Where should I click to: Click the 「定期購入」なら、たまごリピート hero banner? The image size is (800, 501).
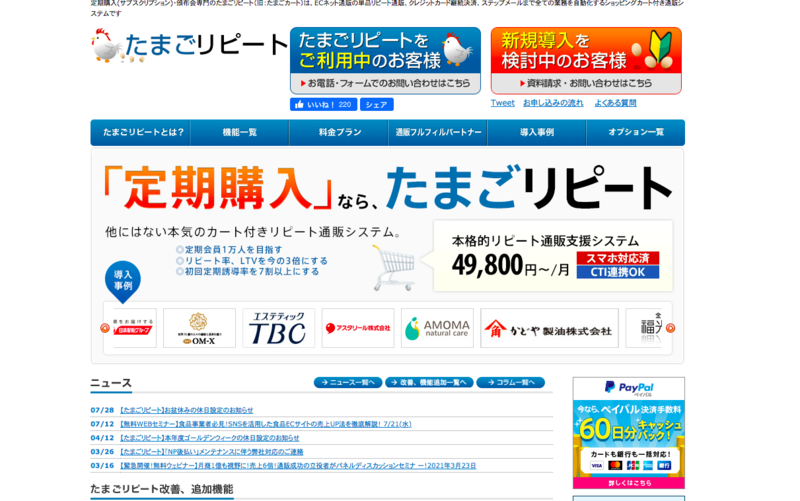pyautogui.click(x=387, y=188)
